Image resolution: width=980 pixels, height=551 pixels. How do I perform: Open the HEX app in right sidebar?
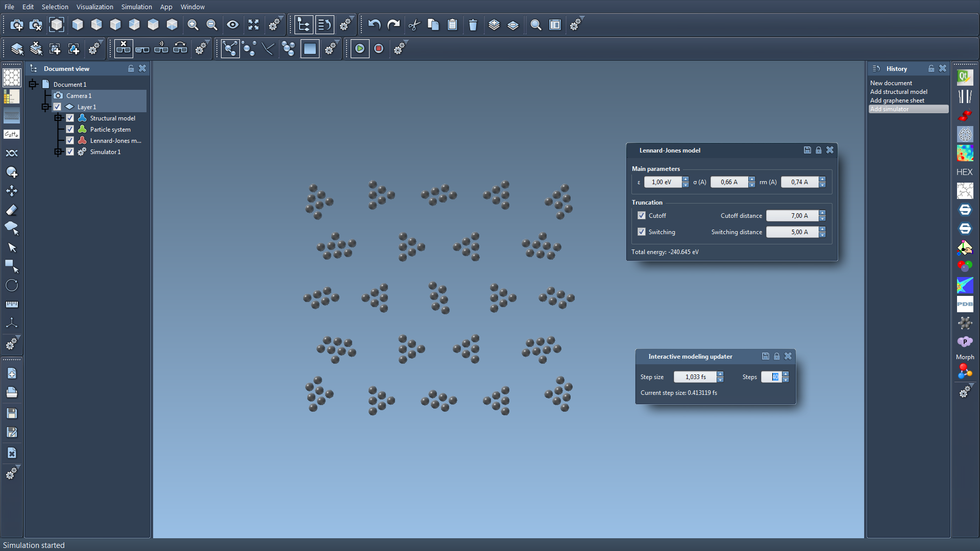964,172
